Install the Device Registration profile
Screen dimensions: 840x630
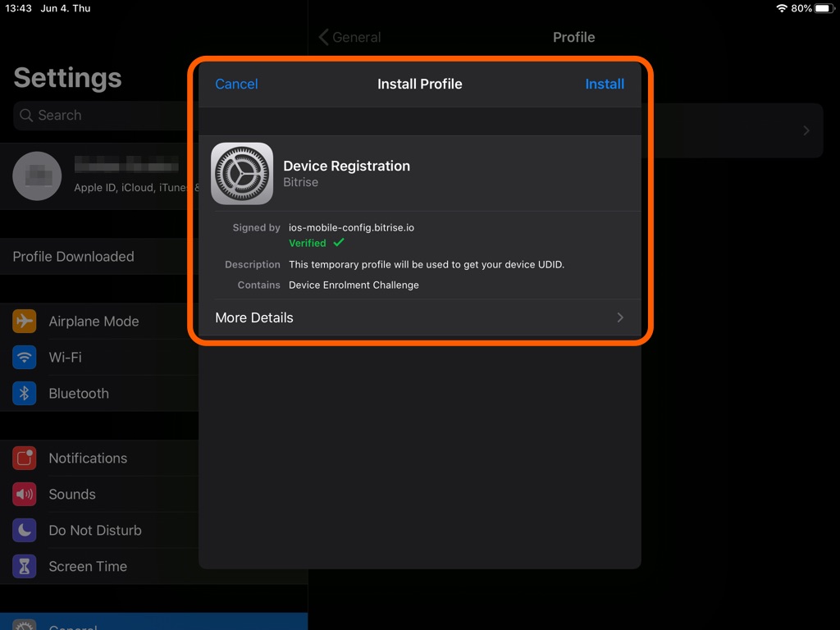[x=605, y=84]
